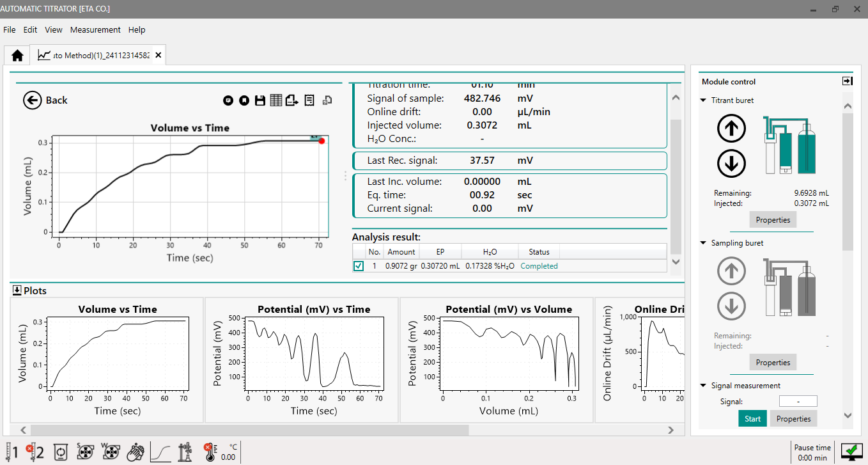Click the titration curve icon

tap(160, 452)
